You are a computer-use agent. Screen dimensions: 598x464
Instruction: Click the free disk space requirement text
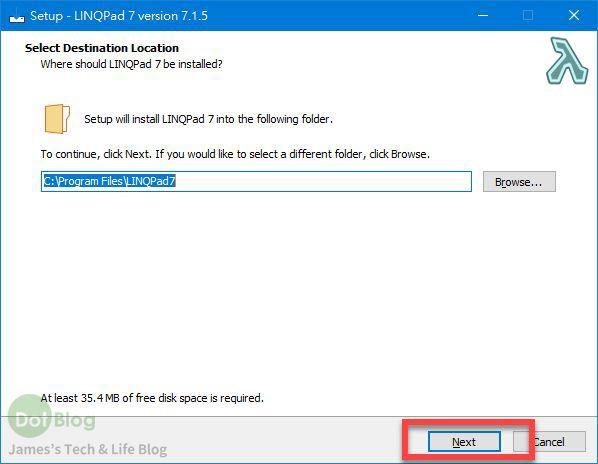152,398
